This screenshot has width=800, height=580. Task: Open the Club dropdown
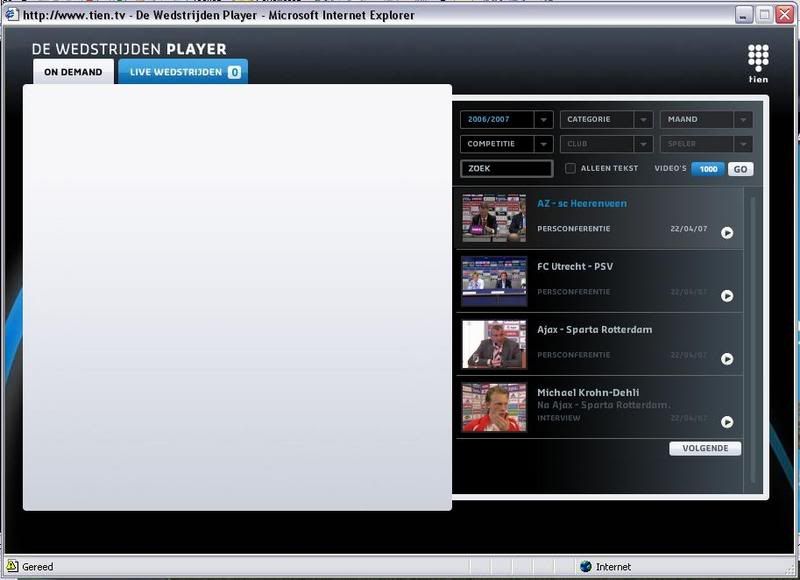[x=606, y=144]
